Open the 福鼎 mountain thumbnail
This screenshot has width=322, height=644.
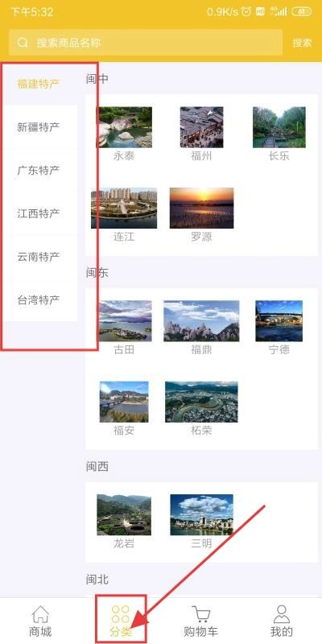pos(202,320)
